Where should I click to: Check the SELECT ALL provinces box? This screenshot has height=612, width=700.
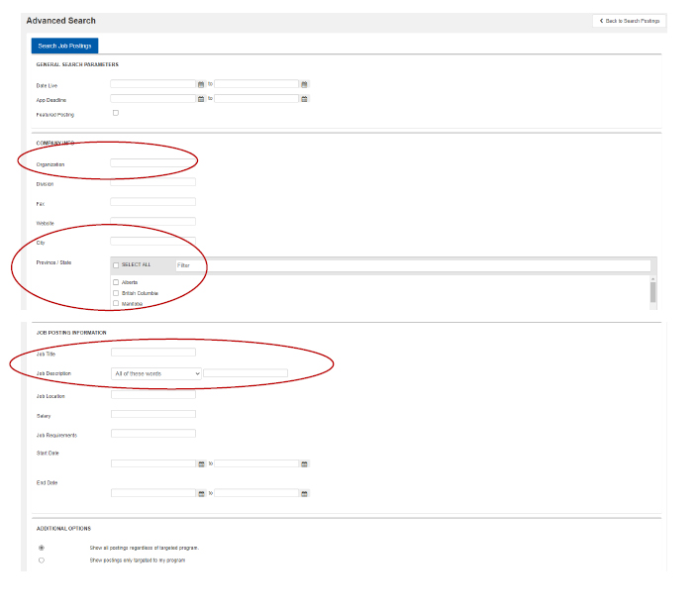tap(116, 265)
